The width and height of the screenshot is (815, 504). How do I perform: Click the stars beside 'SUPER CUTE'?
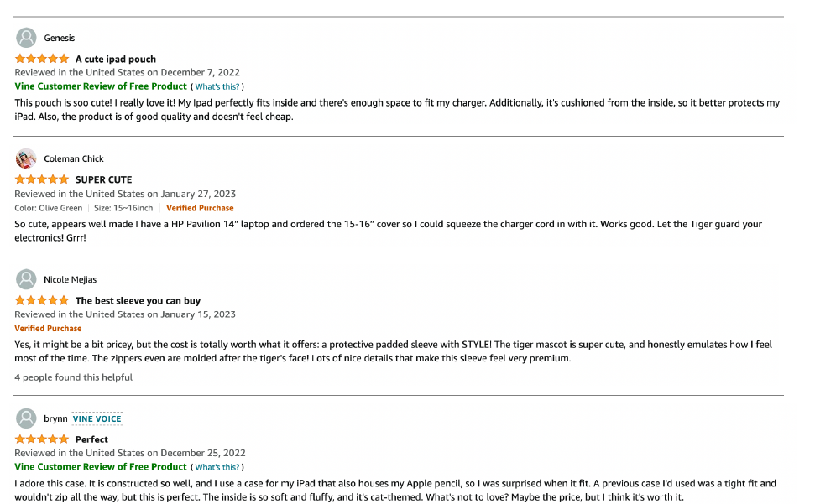[42, 179]
